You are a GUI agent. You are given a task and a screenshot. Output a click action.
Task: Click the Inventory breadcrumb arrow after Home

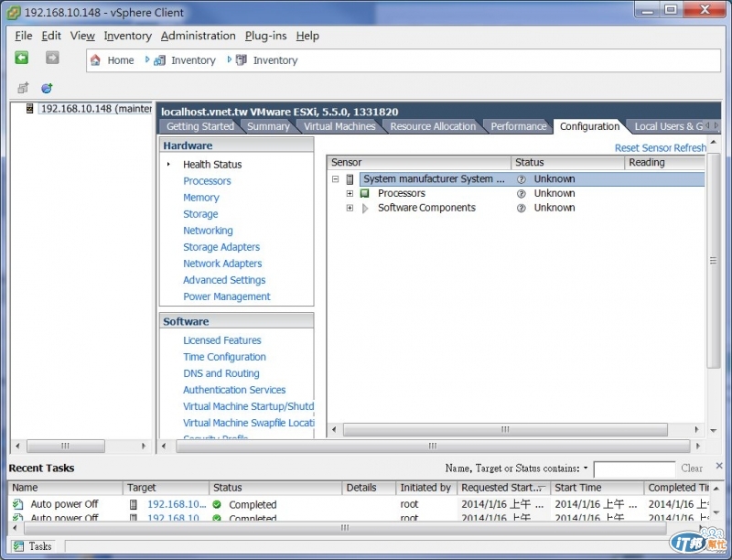pyautogui.click(x=147, y=59)
